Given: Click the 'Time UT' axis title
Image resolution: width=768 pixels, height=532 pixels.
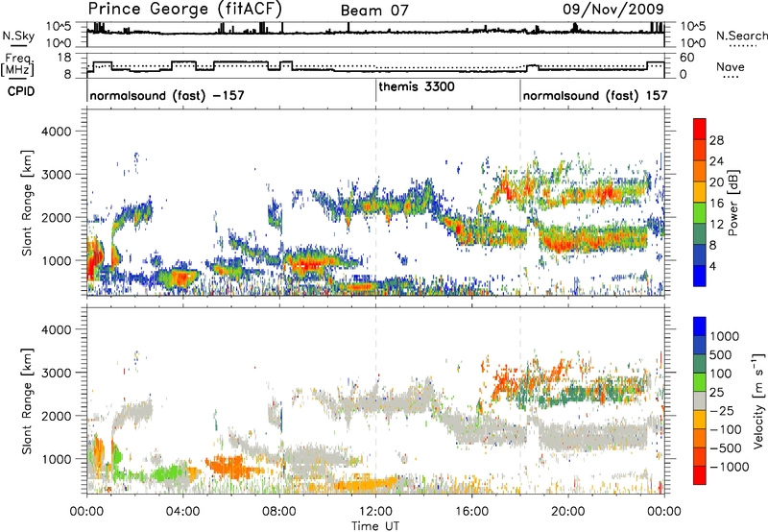Looking at the screenshot, I should pos(375,526).
